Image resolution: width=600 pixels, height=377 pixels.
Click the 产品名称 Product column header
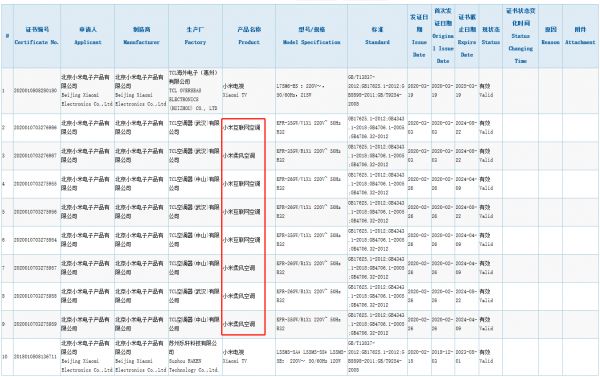point(249,36)
